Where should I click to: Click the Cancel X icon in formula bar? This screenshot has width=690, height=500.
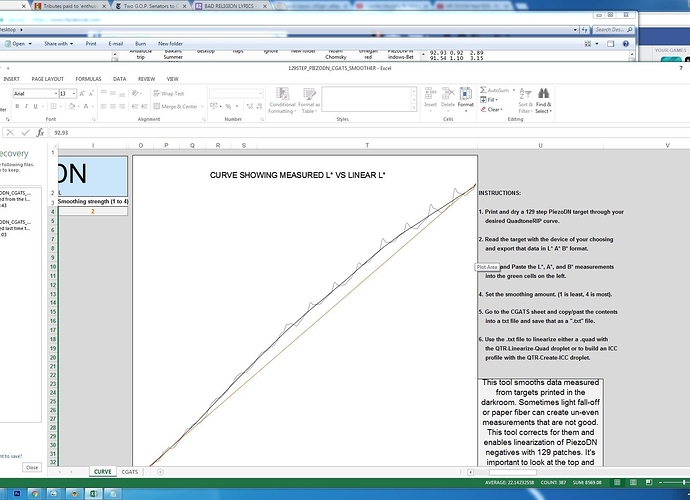click(10, 132)
